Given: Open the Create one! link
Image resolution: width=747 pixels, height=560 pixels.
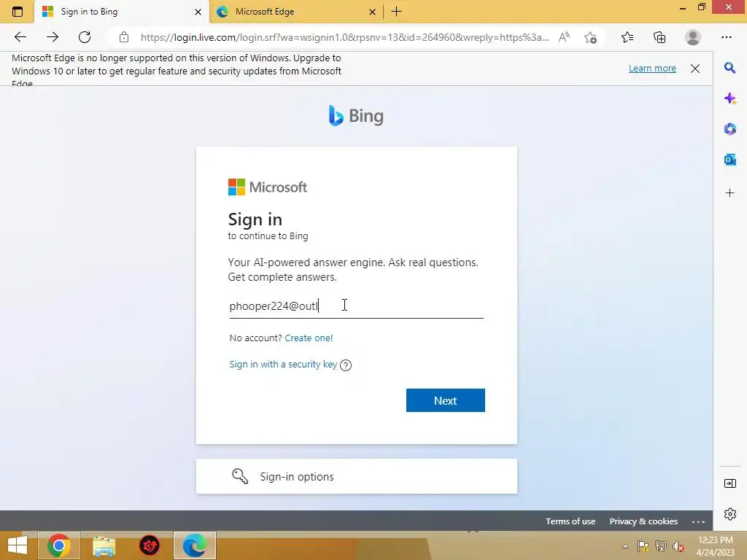Looking at the screenshot, I should point(309,338).
